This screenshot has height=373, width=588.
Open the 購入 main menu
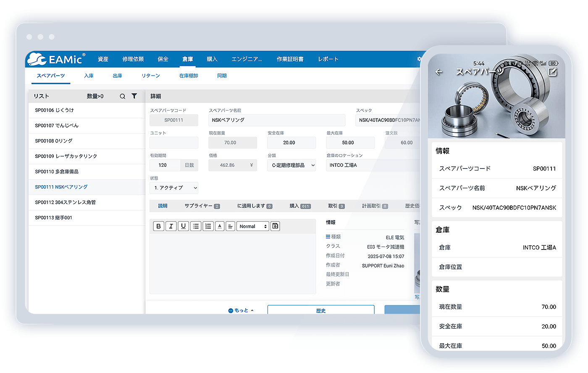(212, 59)
